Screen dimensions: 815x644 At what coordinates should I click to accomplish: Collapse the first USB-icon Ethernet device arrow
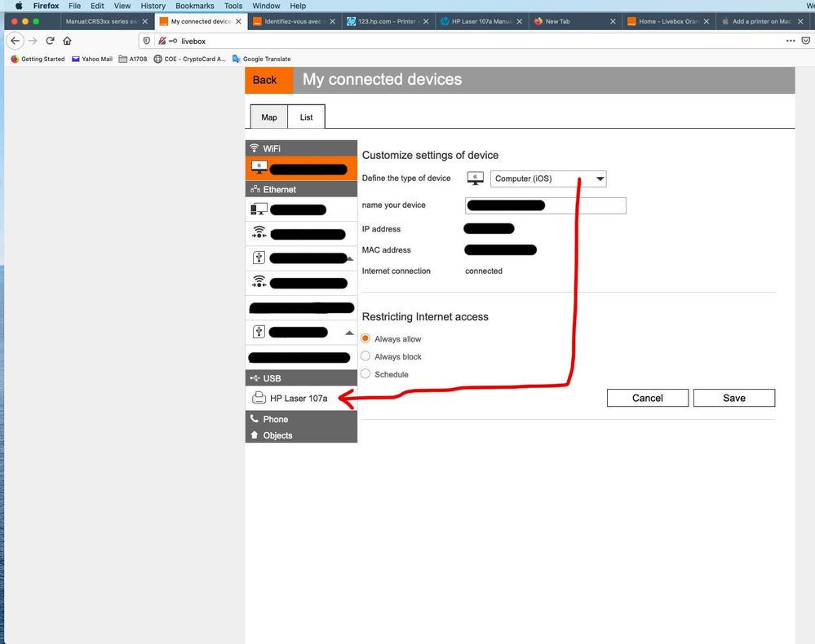tap(349, 259)
